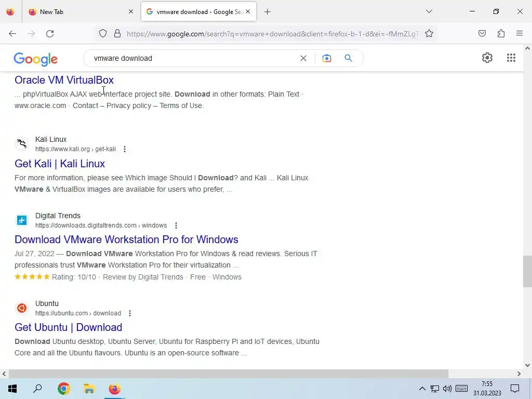Expand the list all tabs dropdown

tap(429, 11)
